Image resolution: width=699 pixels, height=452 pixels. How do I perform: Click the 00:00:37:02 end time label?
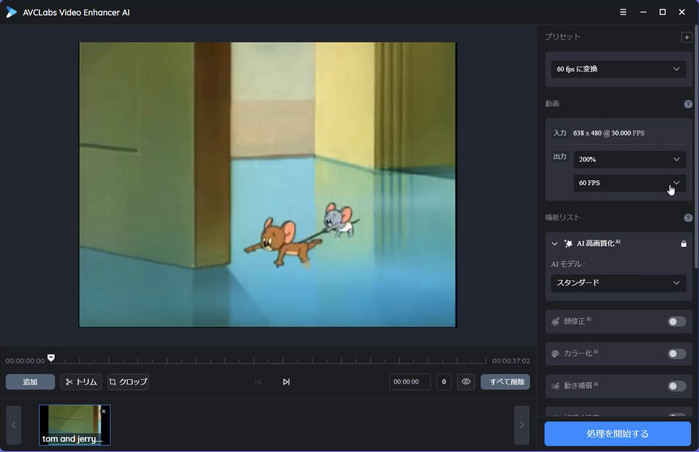click(x=511, y=361)
